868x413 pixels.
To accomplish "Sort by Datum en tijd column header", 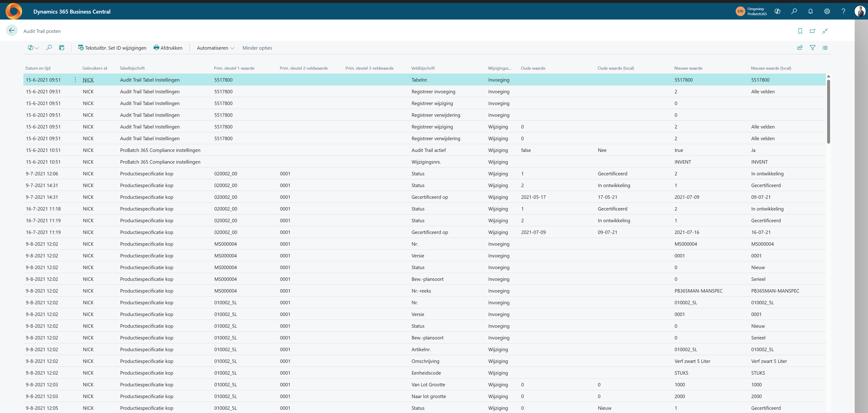I will [x=38, y=68].
